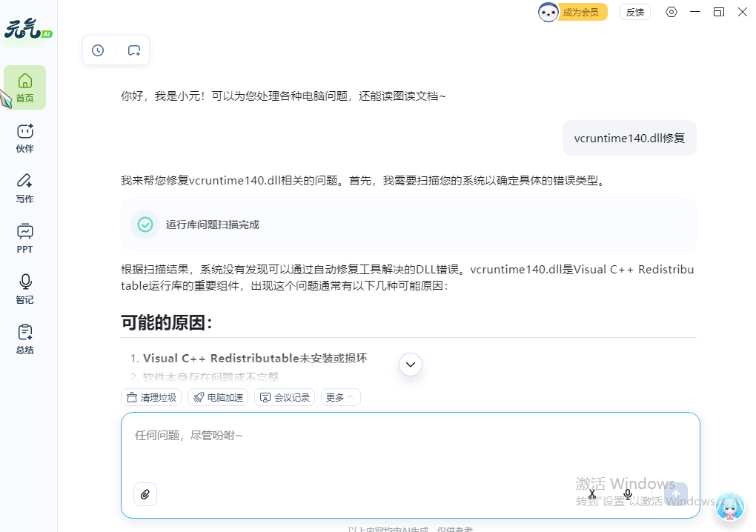Screen dimensions: 756x532
Task: Click the round scroll-down chevron button
Action: (411, 365)
